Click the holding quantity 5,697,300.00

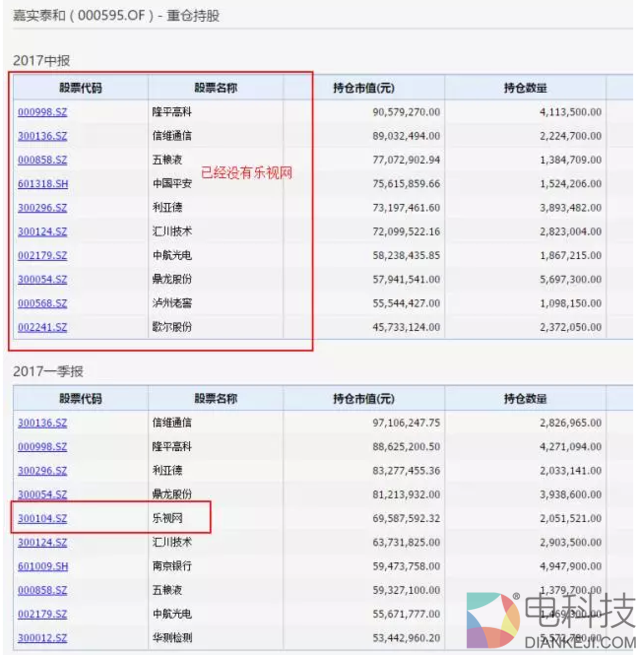point(571,279)
